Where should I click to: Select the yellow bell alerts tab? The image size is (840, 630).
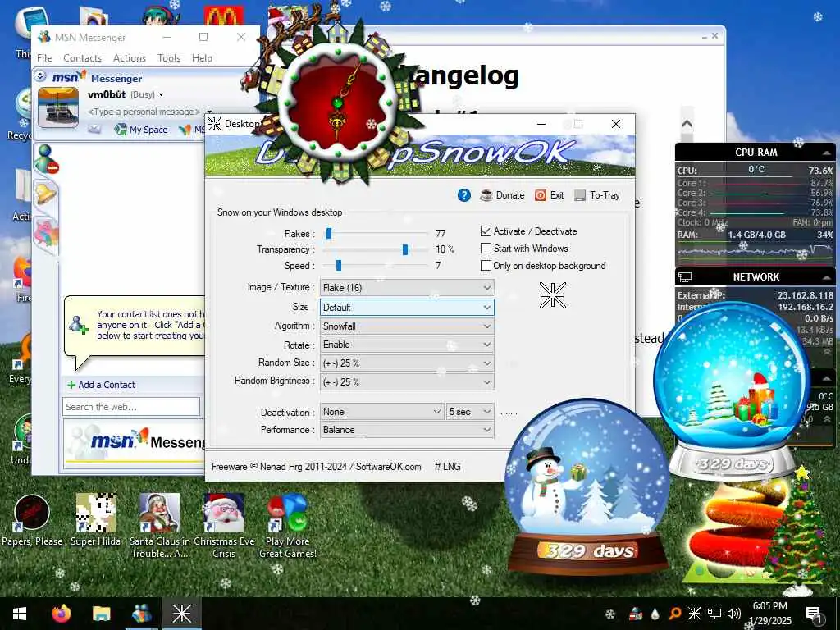click(46, 193)
